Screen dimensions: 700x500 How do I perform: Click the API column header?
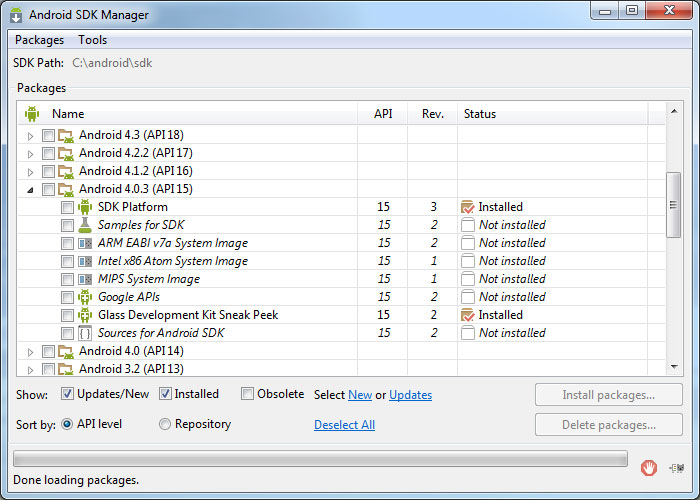coord(383,114)
